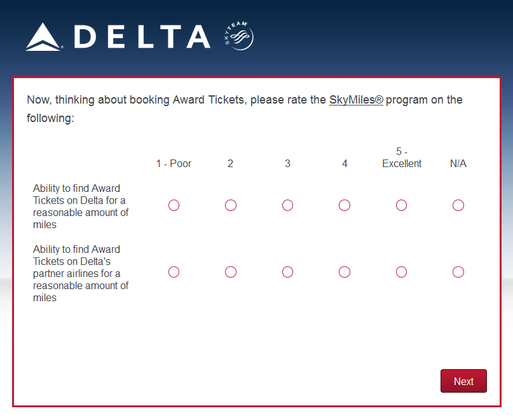Click the Delta partner airlines row label
Viewport: 513px width, 420px height.
[81, 273]
